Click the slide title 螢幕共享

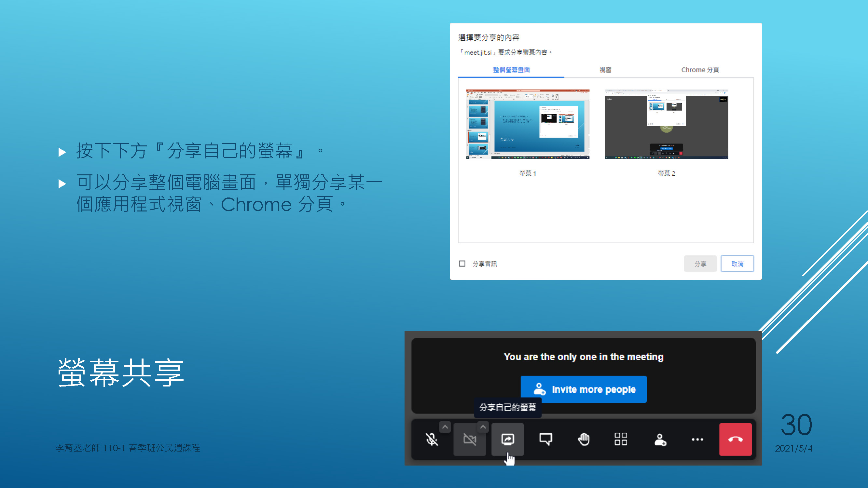[121, 373]
